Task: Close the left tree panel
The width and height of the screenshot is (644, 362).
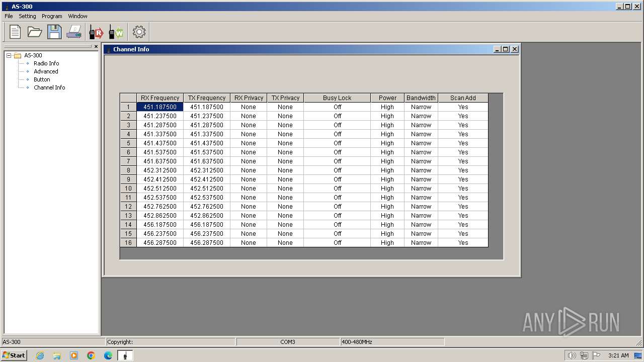Action: pos(96,47)
